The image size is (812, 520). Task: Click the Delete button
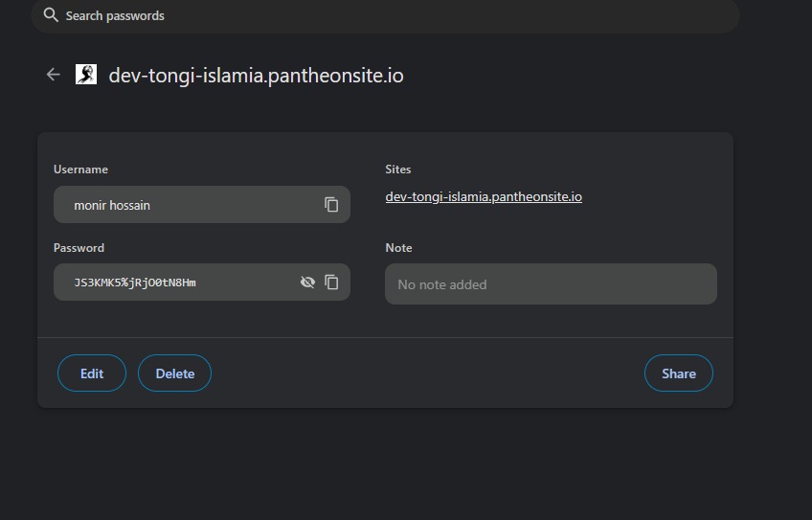coord(174,373)
